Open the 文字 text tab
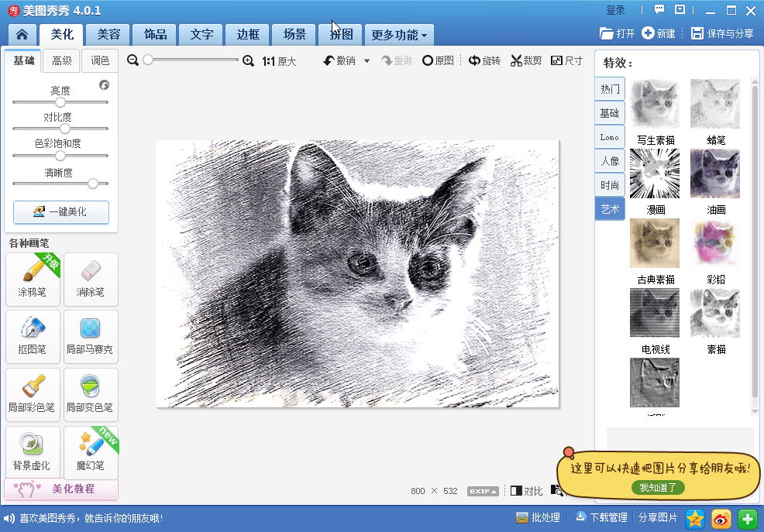This screenshot has width=764, height=532. tap(201, 35)
